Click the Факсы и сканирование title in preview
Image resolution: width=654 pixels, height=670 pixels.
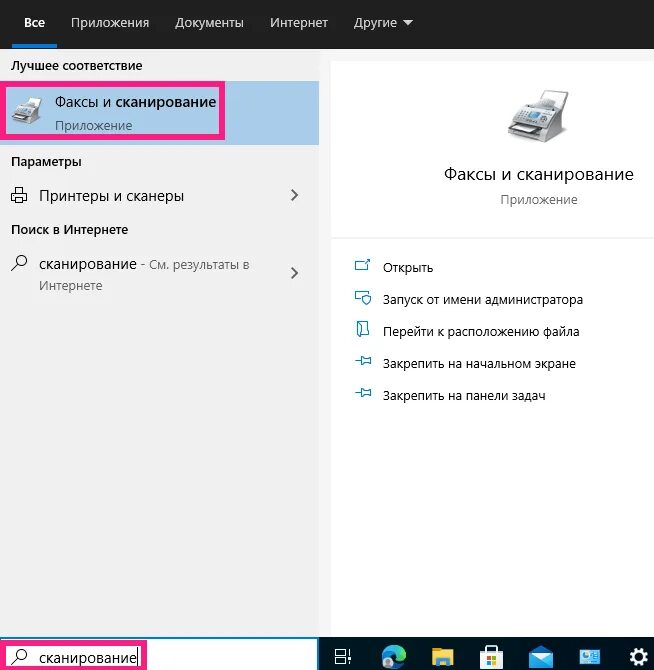click(539, 174)
